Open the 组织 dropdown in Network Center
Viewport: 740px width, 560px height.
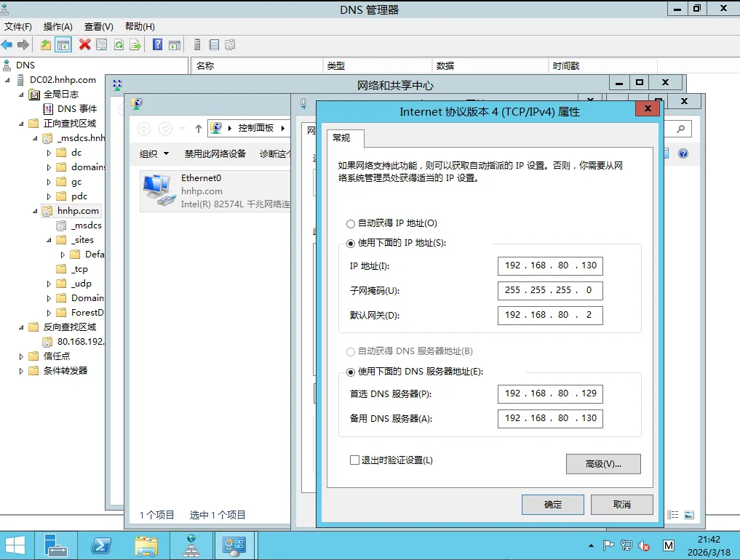[x=154, y=153]
